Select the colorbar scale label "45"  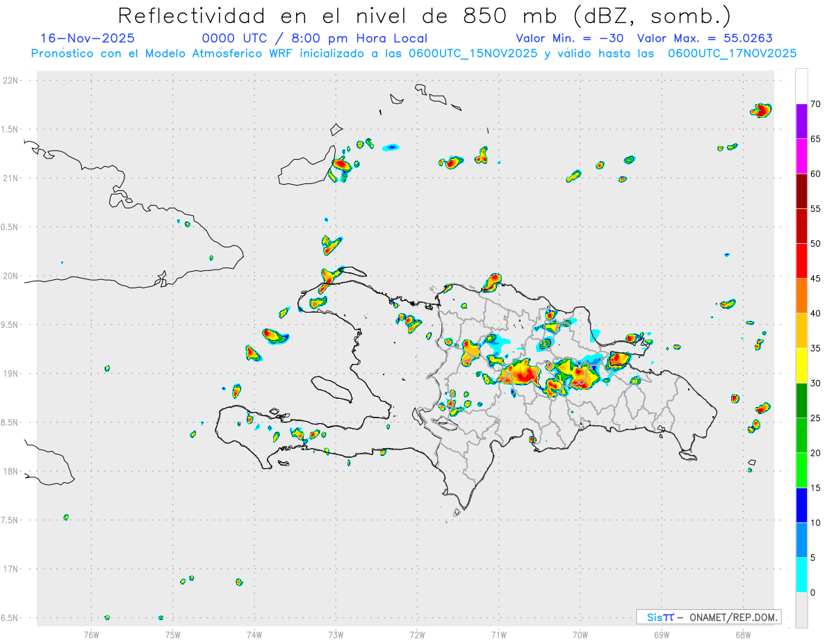coord(816,279)
